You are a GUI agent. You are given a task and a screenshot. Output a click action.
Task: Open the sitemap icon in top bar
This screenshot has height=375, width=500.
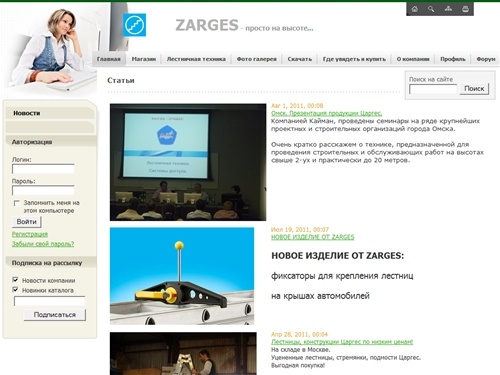[448, 9]
